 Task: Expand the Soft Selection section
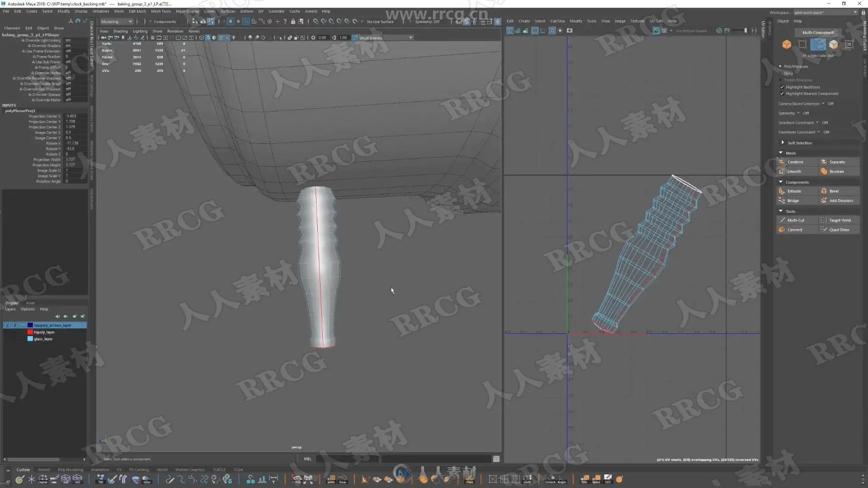click(783, 143)
